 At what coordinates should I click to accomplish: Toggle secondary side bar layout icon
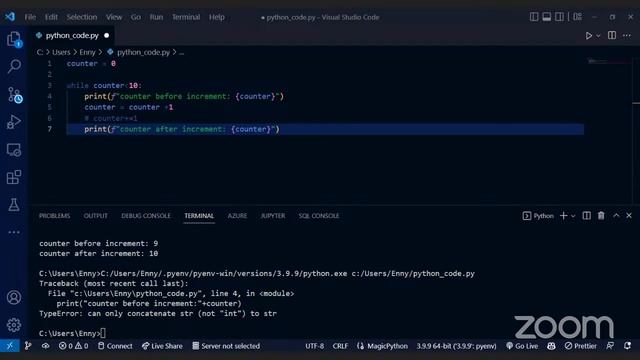coord(560,17)
